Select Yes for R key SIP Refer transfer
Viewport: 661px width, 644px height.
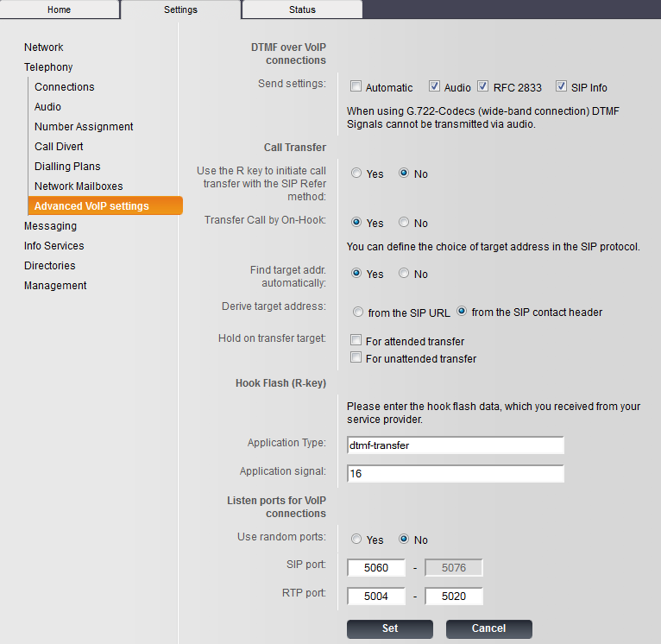356,173
